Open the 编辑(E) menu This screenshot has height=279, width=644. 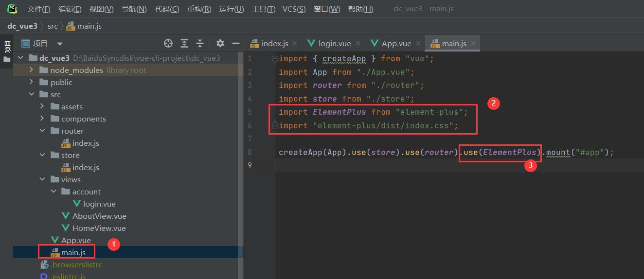coord(70,9)
